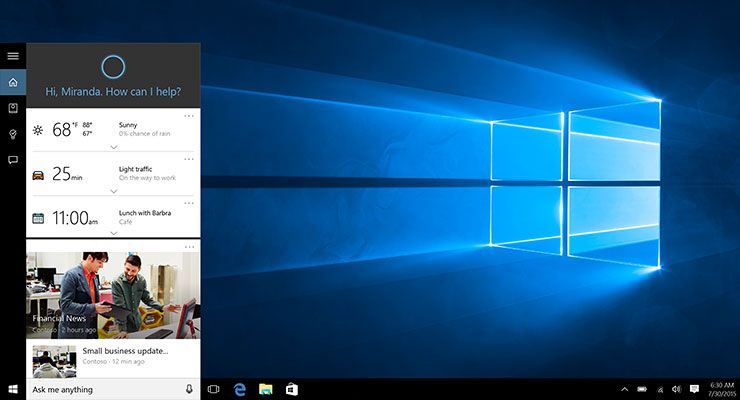Open the Action Center notification icon
This screenshot has height=400, width=740.
(694, 389)
